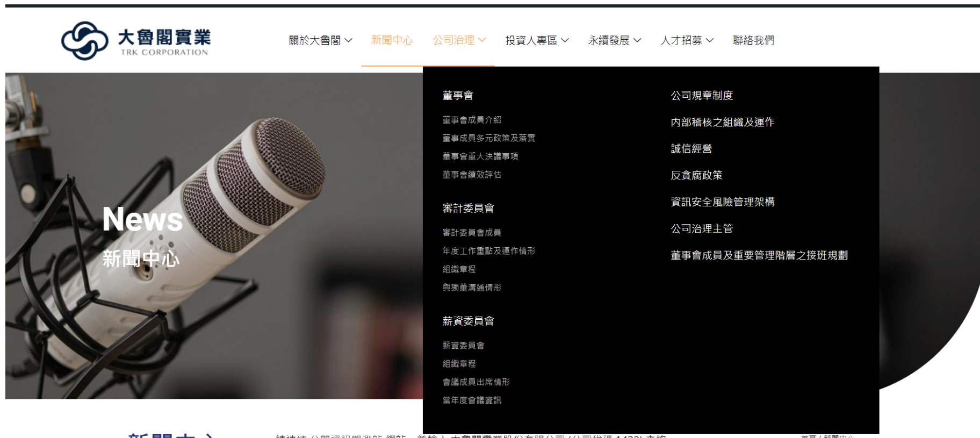Select 永續發展 navigation label
The height and width of the screenshot is (438, 980).
click(609, 40)
